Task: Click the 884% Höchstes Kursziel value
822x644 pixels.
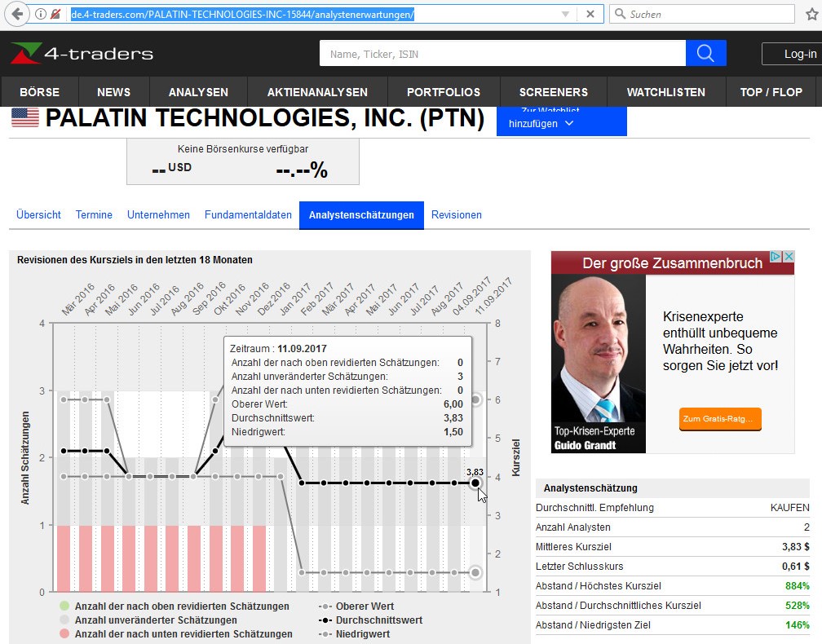Action: 798,586
